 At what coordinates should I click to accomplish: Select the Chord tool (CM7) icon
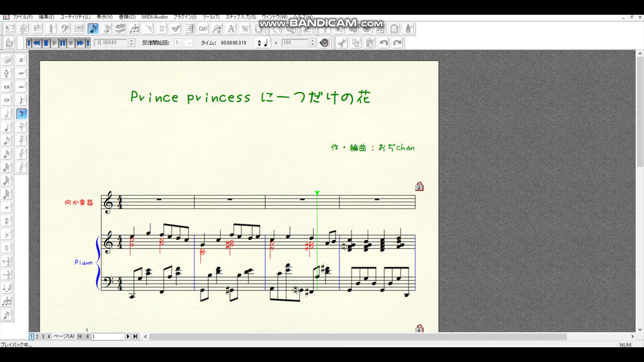point(203,28)
